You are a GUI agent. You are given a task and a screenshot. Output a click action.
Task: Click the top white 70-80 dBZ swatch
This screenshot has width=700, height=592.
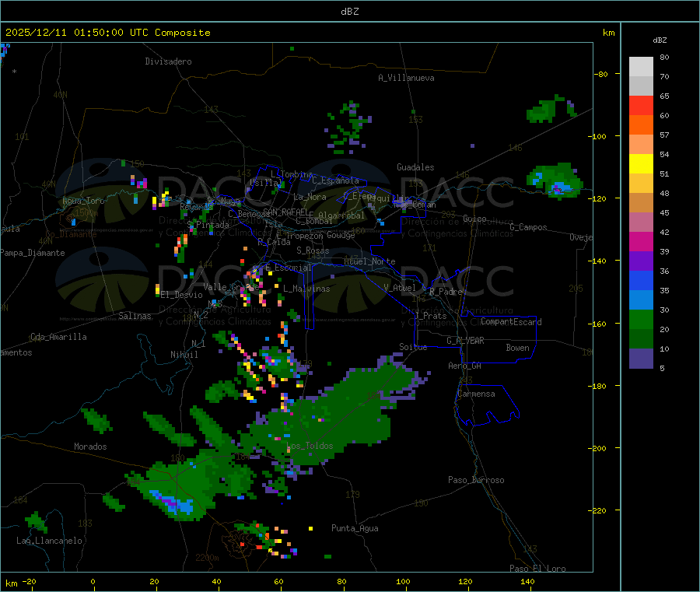coord(641,67)
